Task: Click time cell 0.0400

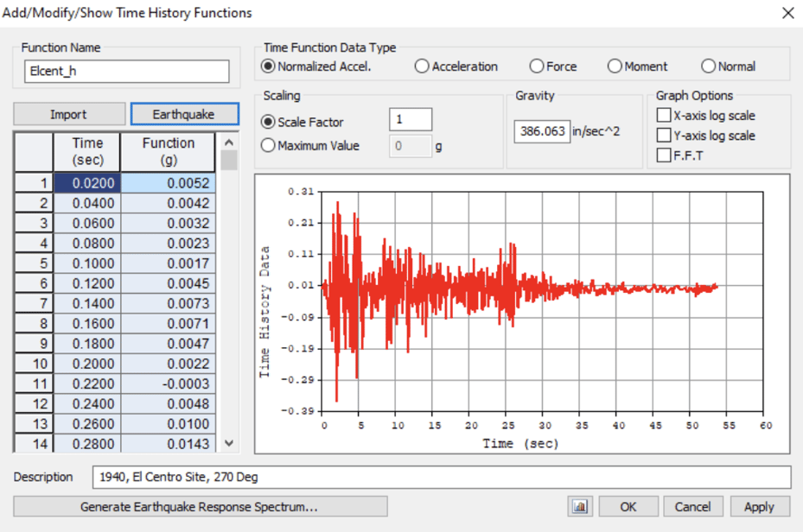Action: [x=87, y=203]
